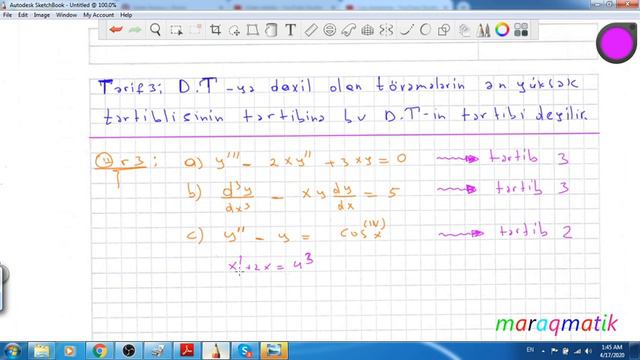Viewport: 640px width, 360px height.
Task: Select the rectangular Selection tool
Action: coord(176,30)
